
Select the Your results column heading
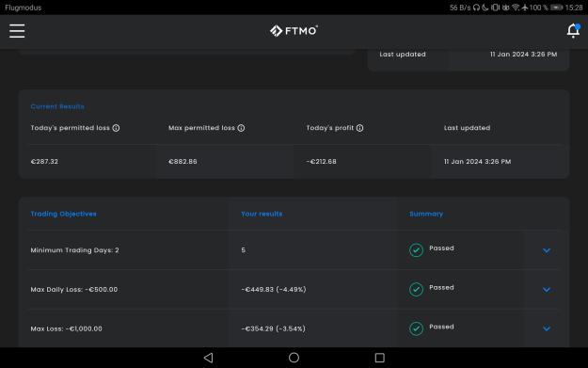tap(262, 214)
